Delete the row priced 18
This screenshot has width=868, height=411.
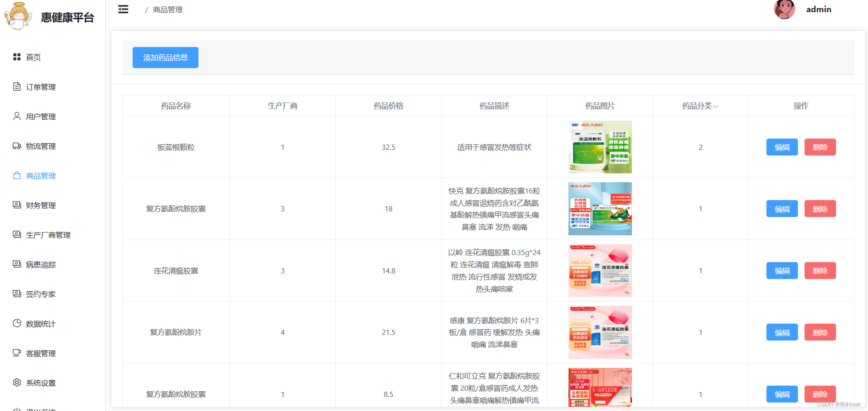pyautogui.click(x=820, y=209)
